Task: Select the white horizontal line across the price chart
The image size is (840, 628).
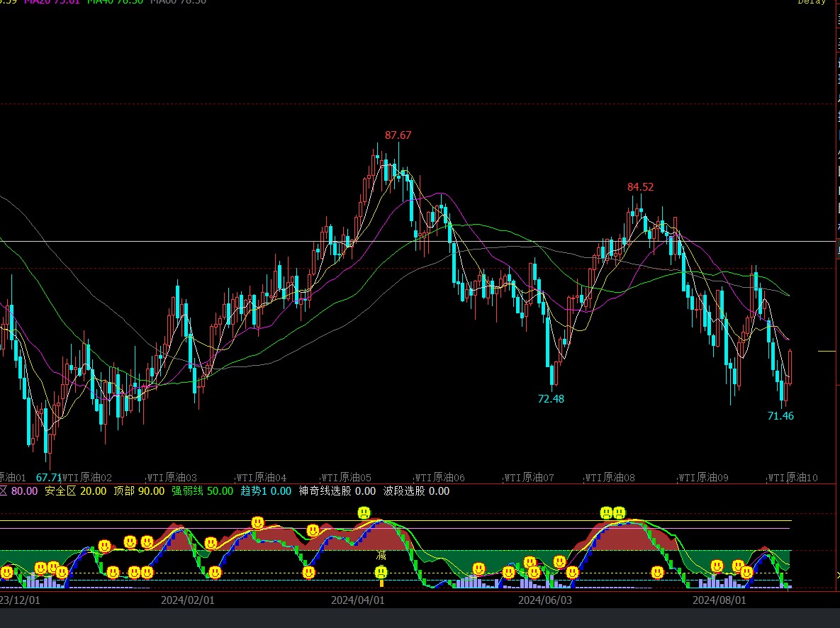Action: (418, 242)
